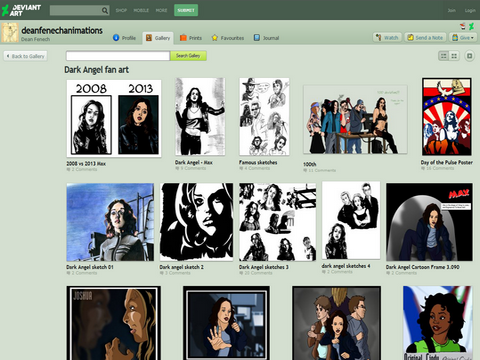Image resolution: width=480 pixels, height=360 pixels.
Task: Open the Journal tab
Action: click(x=266, y=38)
